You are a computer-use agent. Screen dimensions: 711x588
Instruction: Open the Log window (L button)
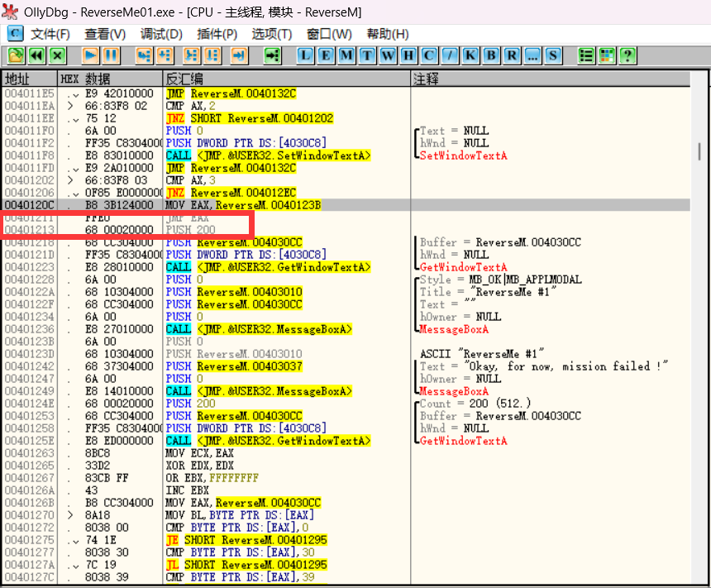click(x=306, y=55)
